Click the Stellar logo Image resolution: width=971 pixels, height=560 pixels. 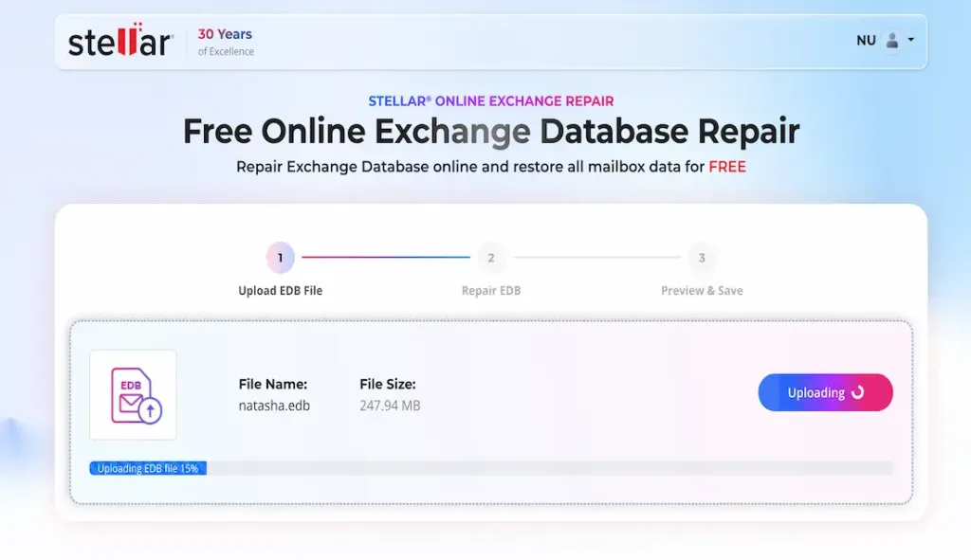tap(120, 41)
